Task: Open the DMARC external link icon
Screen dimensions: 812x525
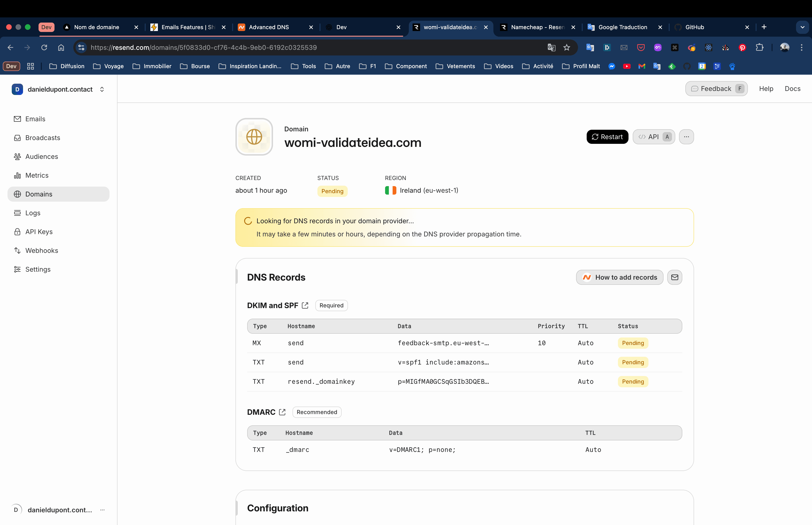Action: coord(282,412)
